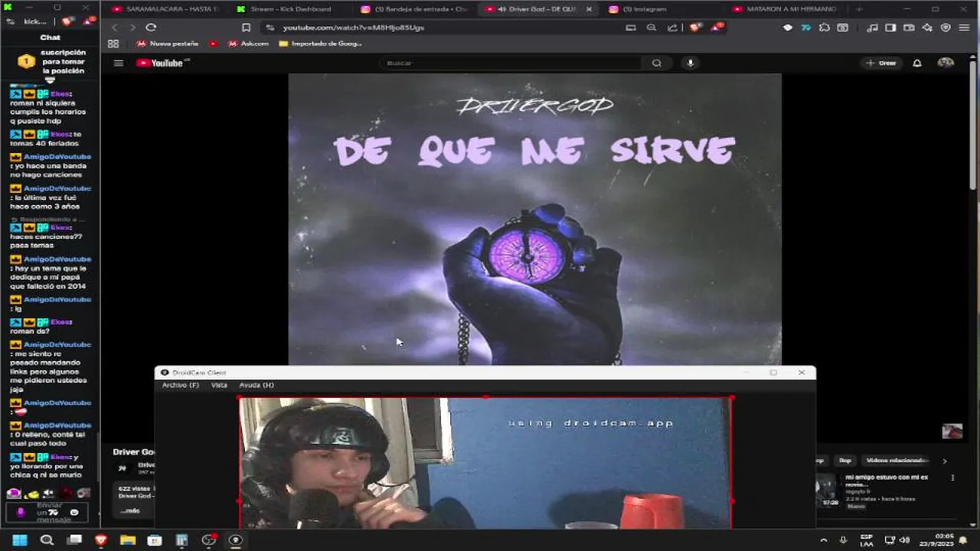The height and width of the screenshot is (551, 980).
Task: Open the YouTube hamburger guide menu
Action: pyautogui.click(x=119, y=63)
